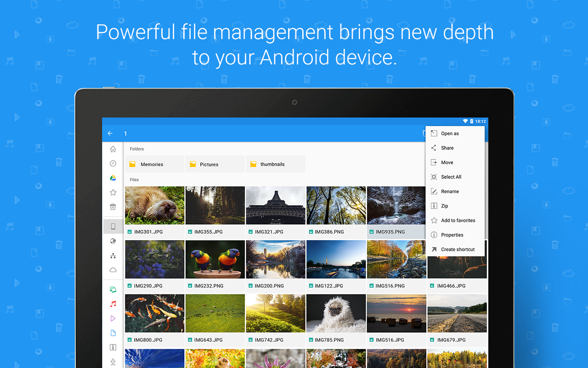Open the Images category icon
Image resolution: width=588 pixels, height=368 pixels.
[x=113, y=289]
